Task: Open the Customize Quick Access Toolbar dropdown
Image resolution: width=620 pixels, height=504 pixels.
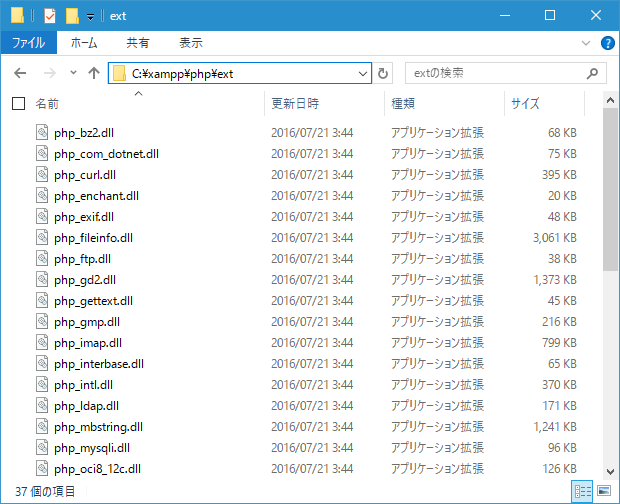Action: point(91,17)
